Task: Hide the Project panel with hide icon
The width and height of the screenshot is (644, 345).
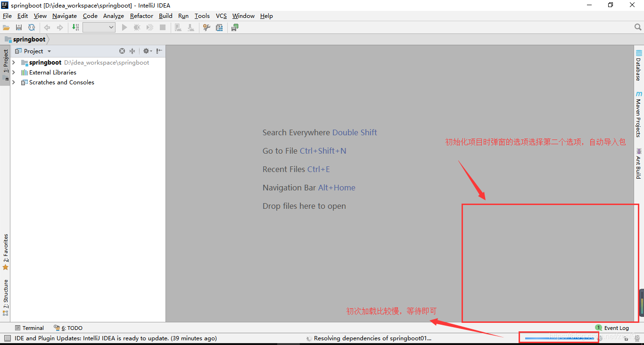Action: [159, 51]
